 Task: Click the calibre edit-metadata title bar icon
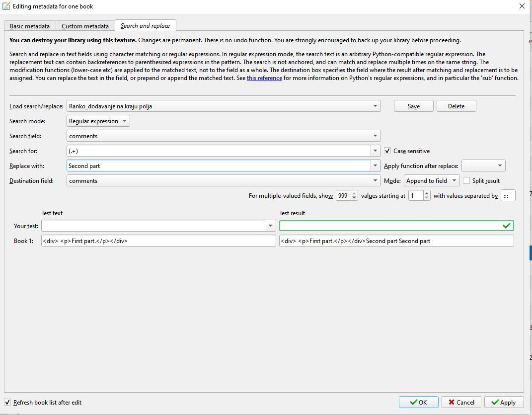(6, 6)
